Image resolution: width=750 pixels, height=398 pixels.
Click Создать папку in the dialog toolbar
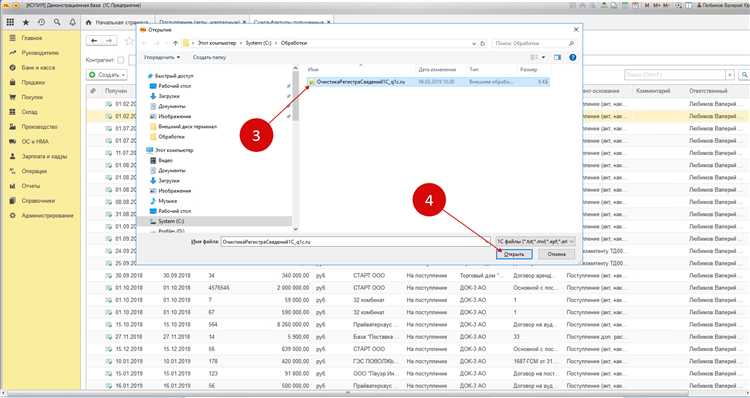(210, 57)
